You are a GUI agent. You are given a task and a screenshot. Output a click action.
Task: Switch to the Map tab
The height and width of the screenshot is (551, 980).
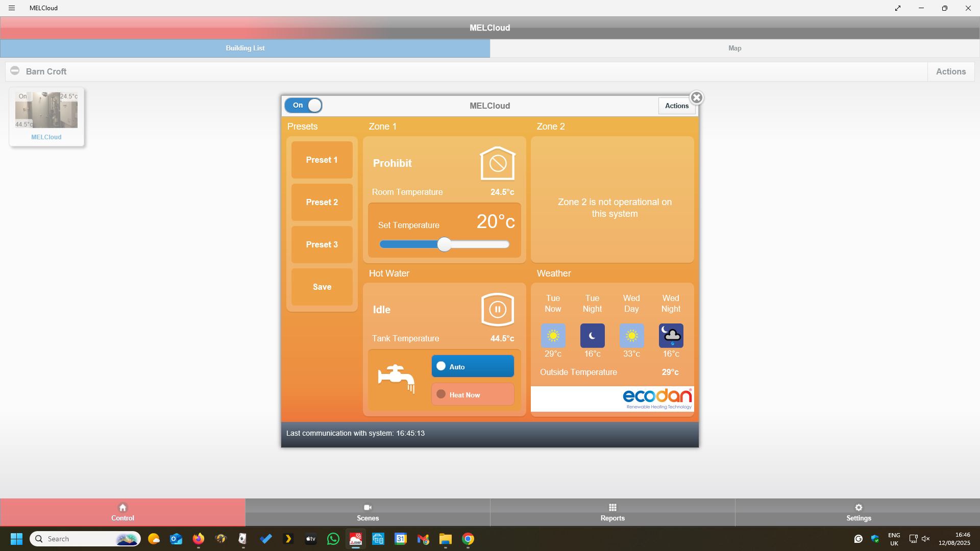735,48
